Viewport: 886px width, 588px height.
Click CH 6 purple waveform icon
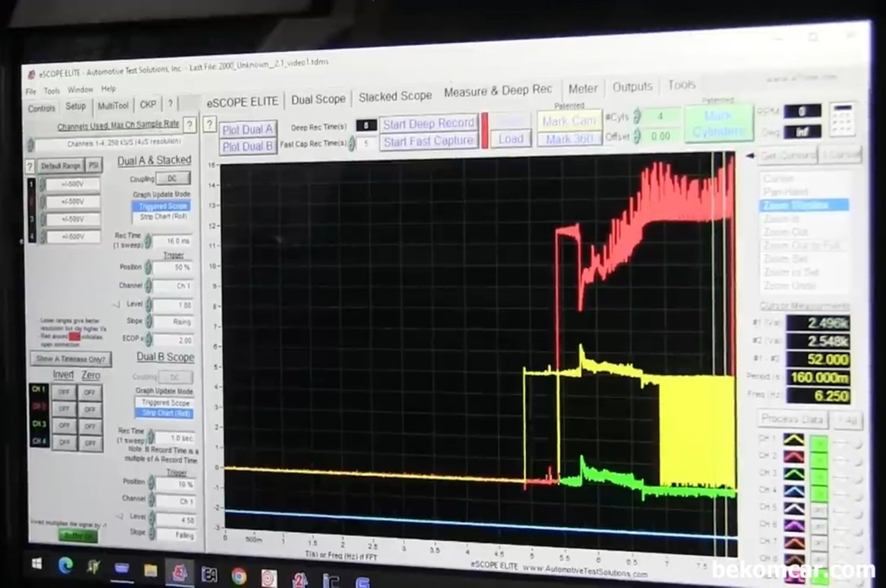793,524
